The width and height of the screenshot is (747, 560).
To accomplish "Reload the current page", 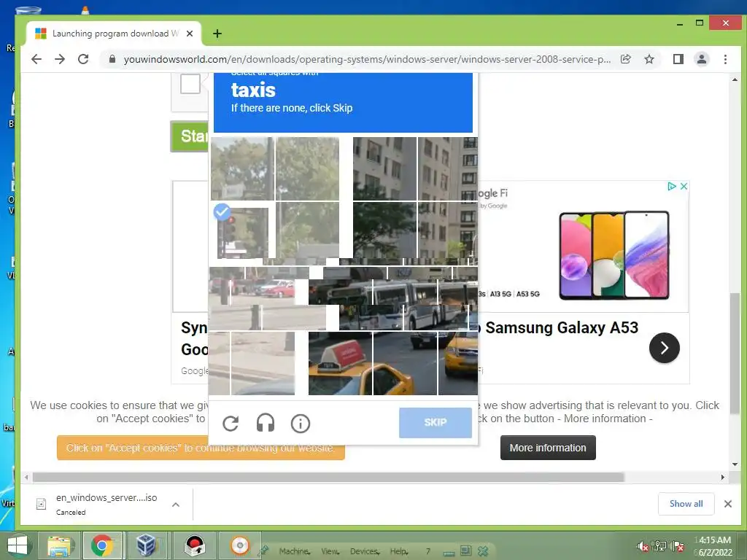I will click(83, 59).
